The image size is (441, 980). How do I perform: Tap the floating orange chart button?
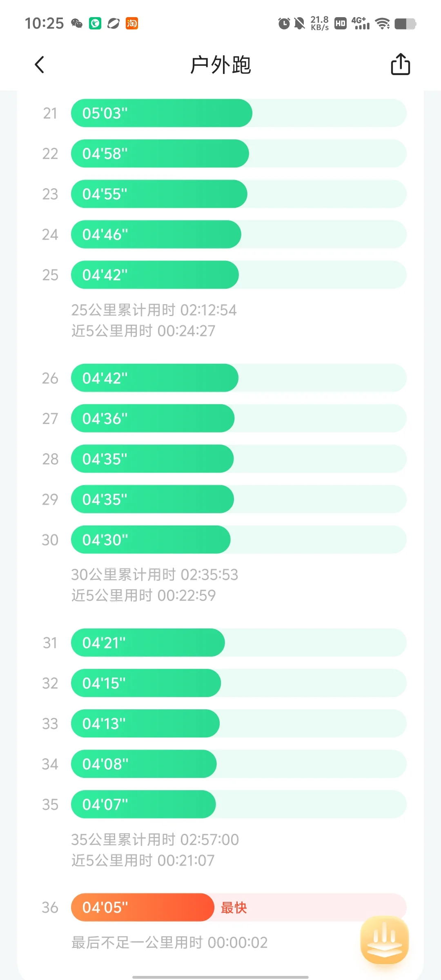tap(384, 940)
